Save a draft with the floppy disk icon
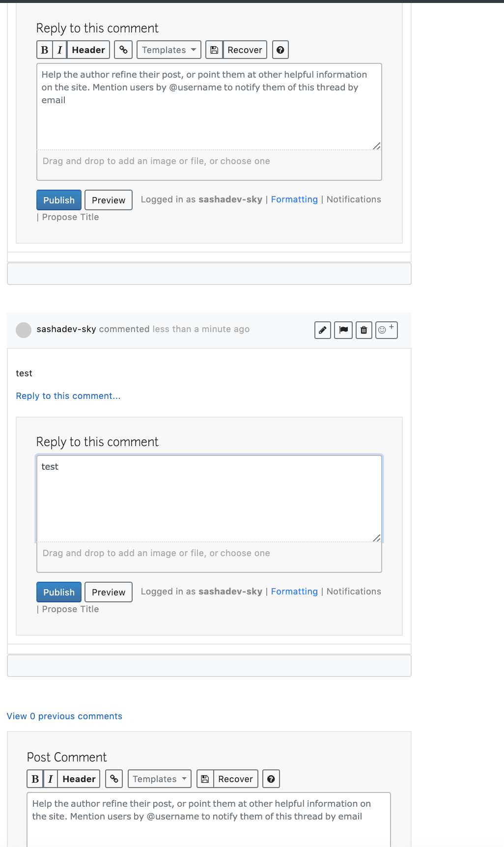The width and height of the screenshot is (504, 847). point(214,50)
